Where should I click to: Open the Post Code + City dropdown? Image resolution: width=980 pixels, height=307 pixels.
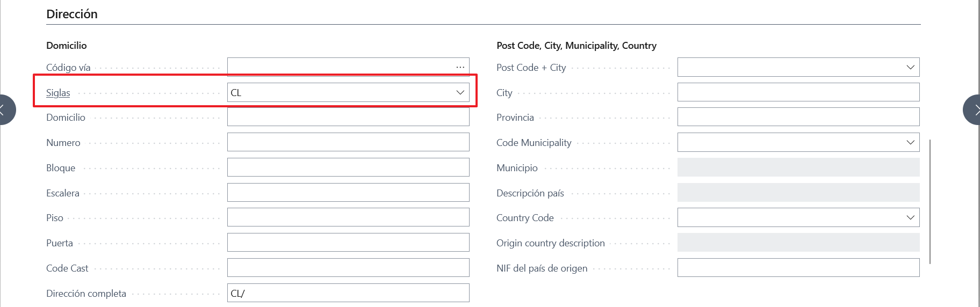click(910, 67)
